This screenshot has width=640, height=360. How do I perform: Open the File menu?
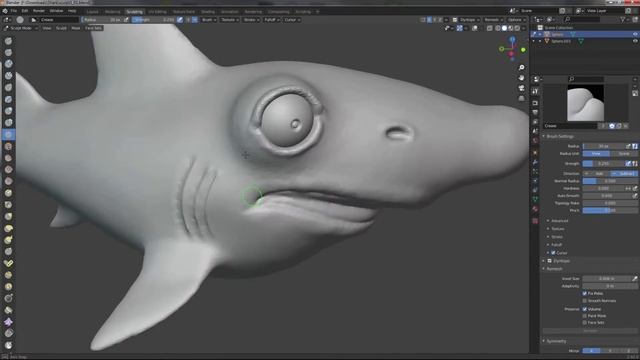click(x=14, y=11)
